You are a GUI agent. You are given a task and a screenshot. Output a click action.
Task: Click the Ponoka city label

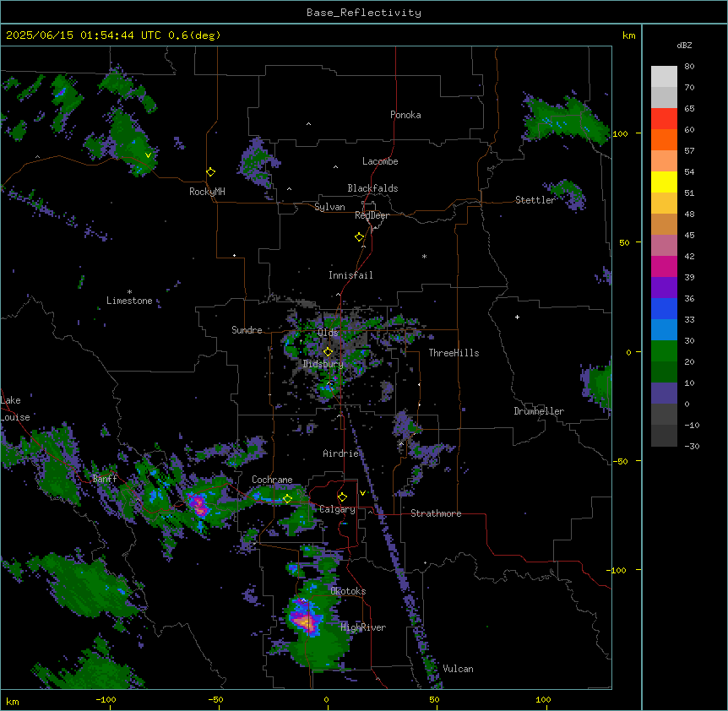(x=405, y=115)
